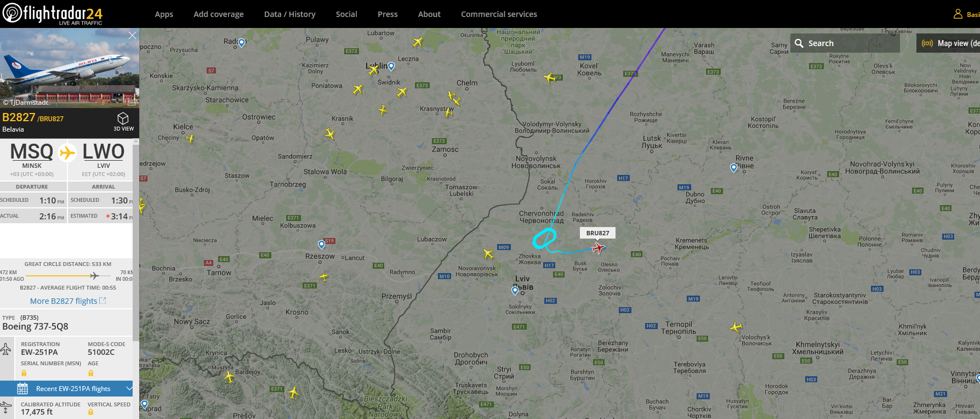Open the Commercial services menu
This screenshot has height=419, width=980.
tap(499, 14)
